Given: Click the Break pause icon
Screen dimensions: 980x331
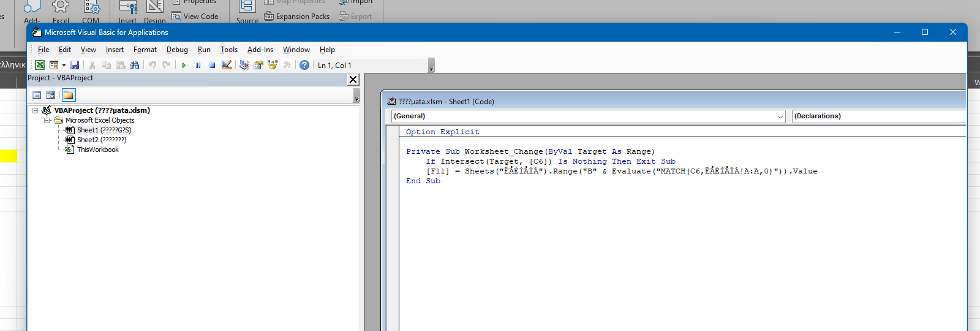Looking at the screenshot, I should coord(198,65).
